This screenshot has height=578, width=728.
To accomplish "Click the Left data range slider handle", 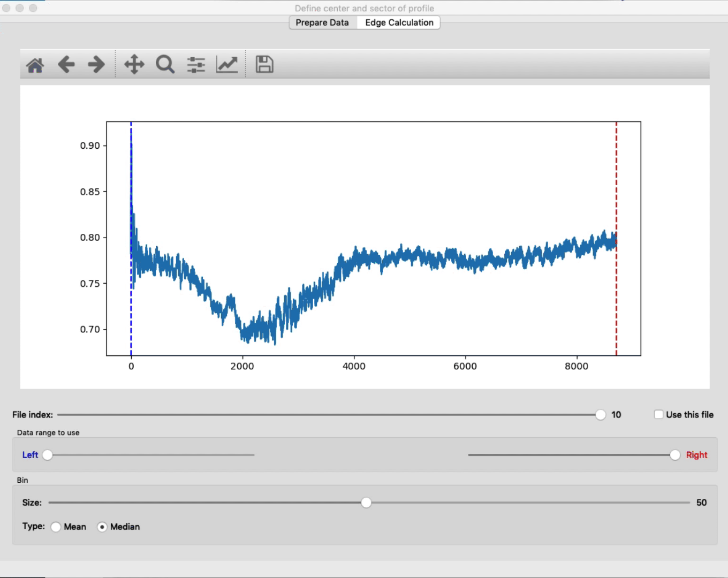I will click(x=48, y=455).
